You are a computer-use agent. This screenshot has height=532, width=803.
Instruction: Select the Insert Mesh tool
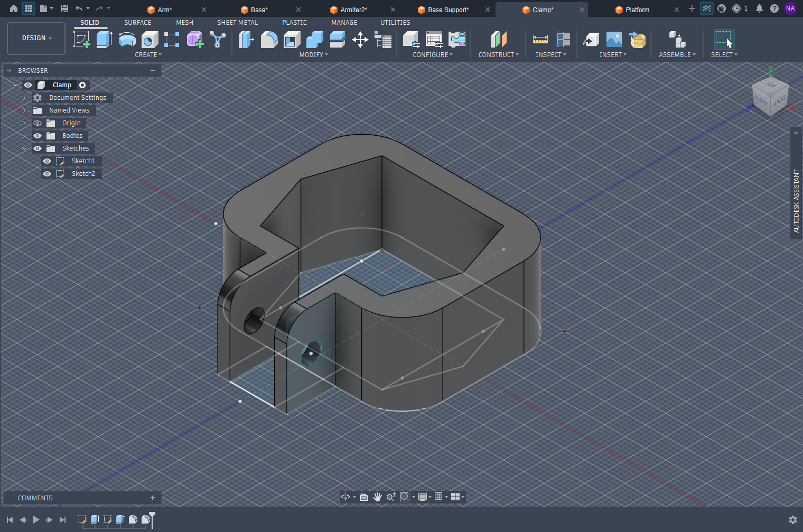click(x=637, y=40)
